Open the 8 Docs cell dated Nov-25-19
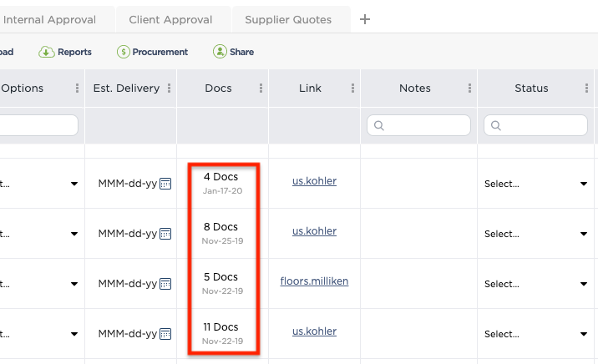This screenshot has height=364, width=598. (x=222, y=233)
